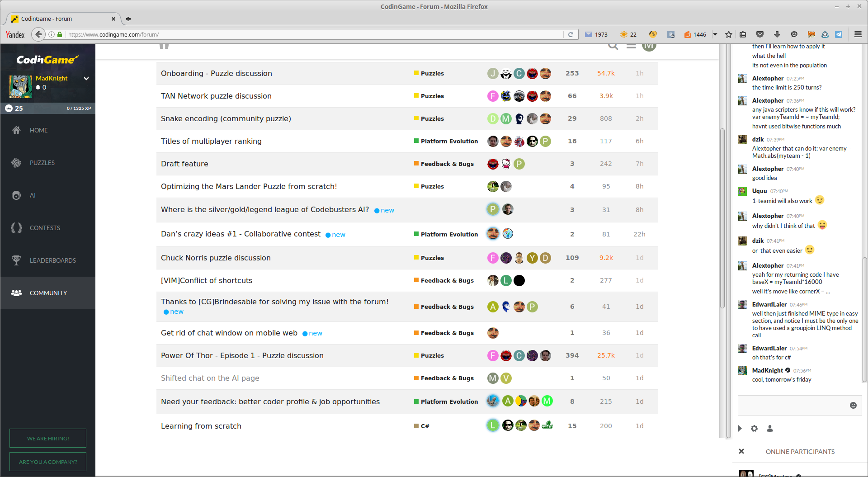Expand the MadKnight profile dropdown

[x=86, y=78]
